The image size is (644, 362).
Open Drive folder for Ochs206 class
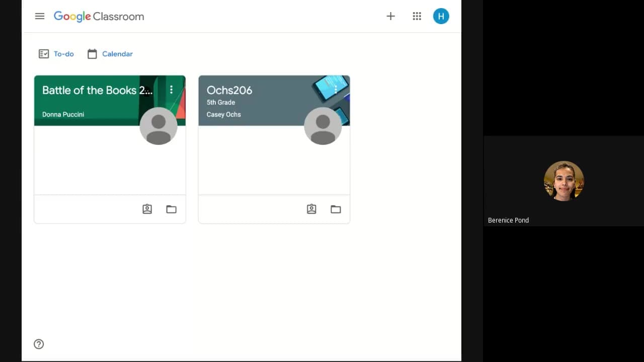(x=336, y=209)
